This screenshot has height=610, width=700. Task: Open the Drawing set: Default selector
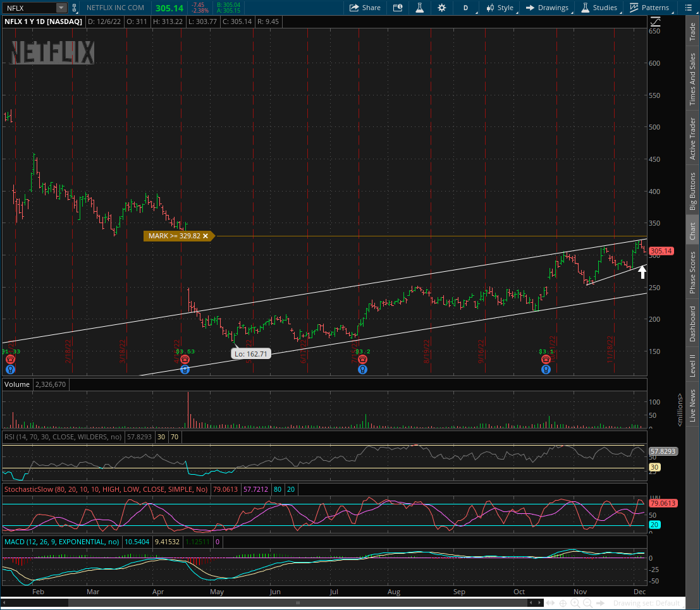[646, 603]
